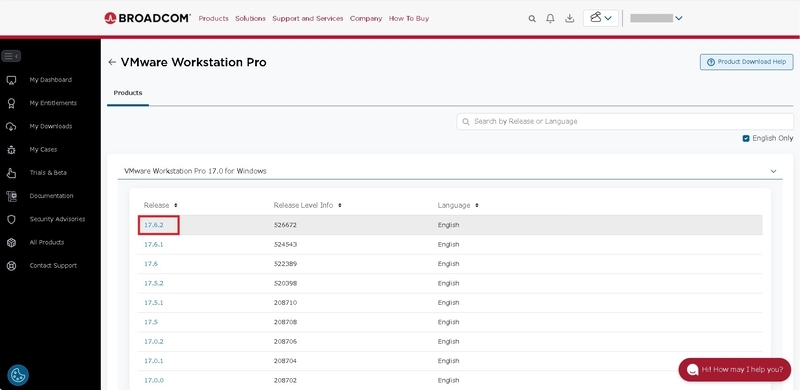Image resolution: width=800 pixels, height=390 pixels.
Task: Click the My Downloads cloud icon
Action: coord(11,127)
